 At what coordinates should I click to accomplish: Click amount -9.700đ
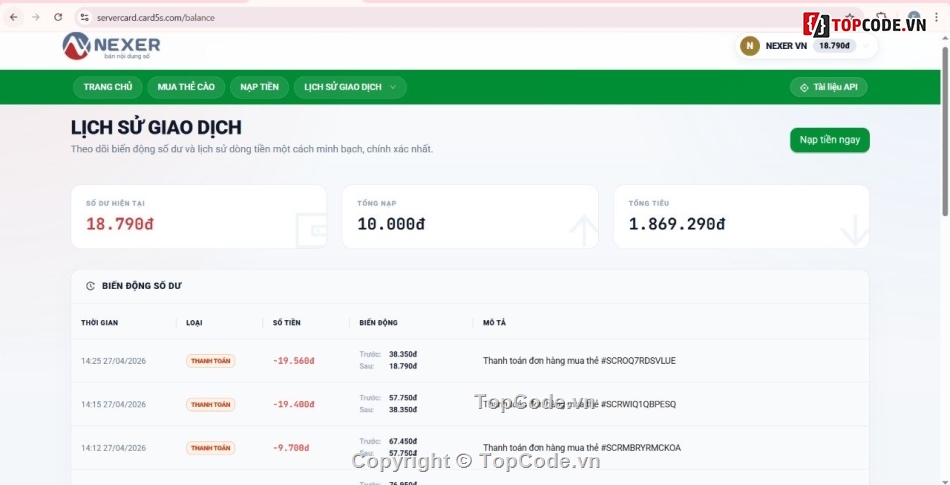coord(291,448)
